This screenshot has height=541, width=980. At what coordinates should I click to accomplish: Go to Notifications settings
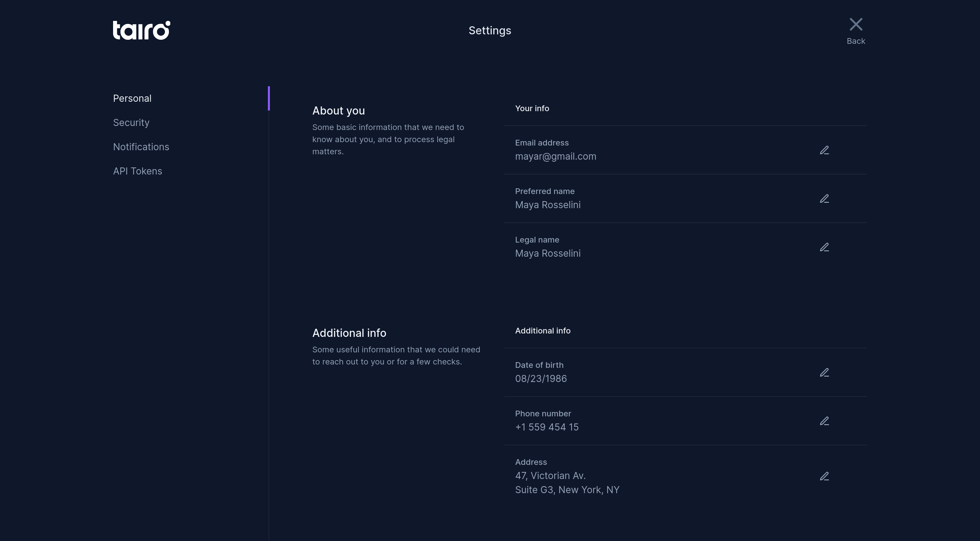[x=141, y=147]
